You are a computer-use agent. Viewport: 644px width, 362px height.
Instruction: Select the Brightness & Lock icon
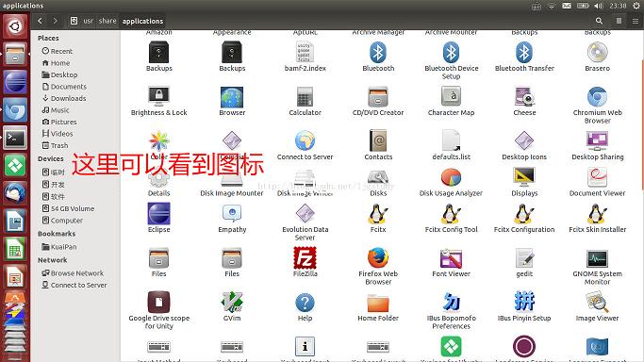[x=159, y=97]
